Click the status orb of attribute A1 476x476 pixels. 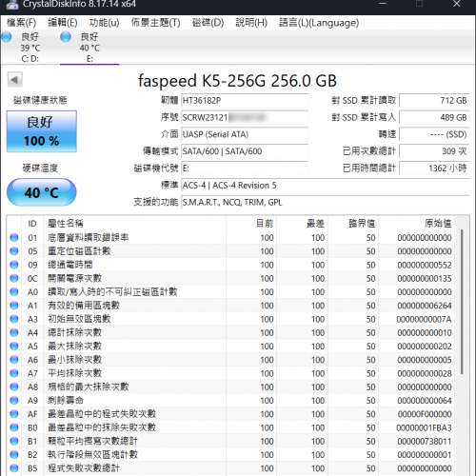14,306
